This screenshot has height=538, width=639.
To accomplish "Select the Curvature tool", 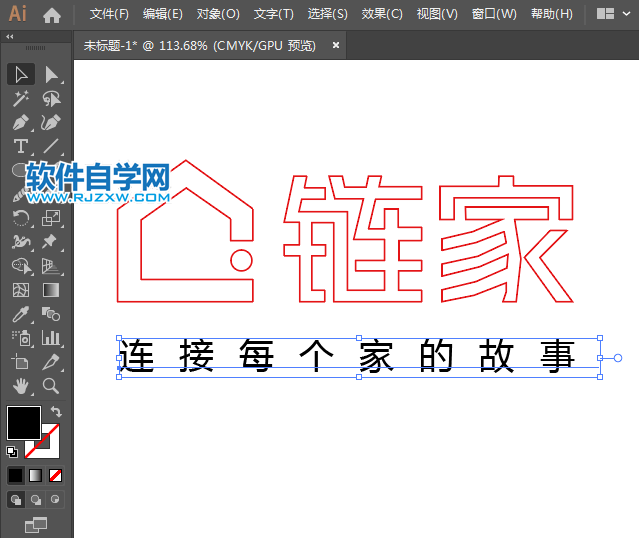I will [51, 122].
